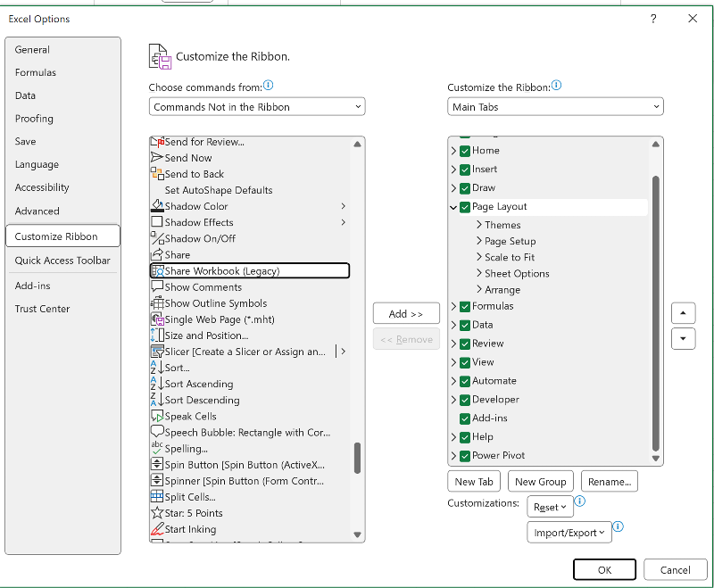The height and width of the screenshot is (588, 714).
Task: Select the Send for Review command icon
Action: click(157, 142)
